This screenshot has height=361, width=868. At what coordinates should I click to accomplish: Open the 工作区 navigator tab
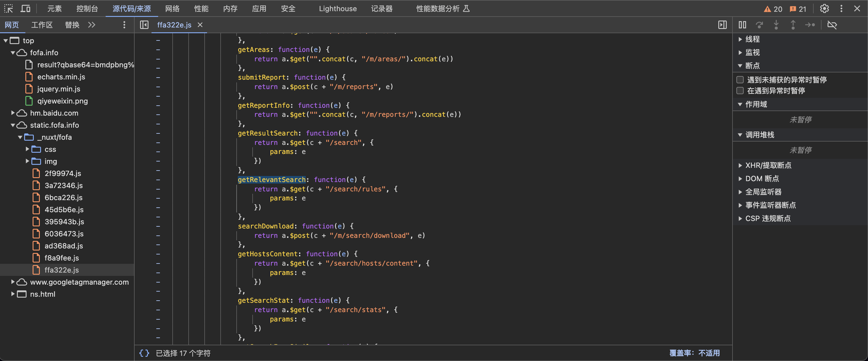tap(42, 25)
